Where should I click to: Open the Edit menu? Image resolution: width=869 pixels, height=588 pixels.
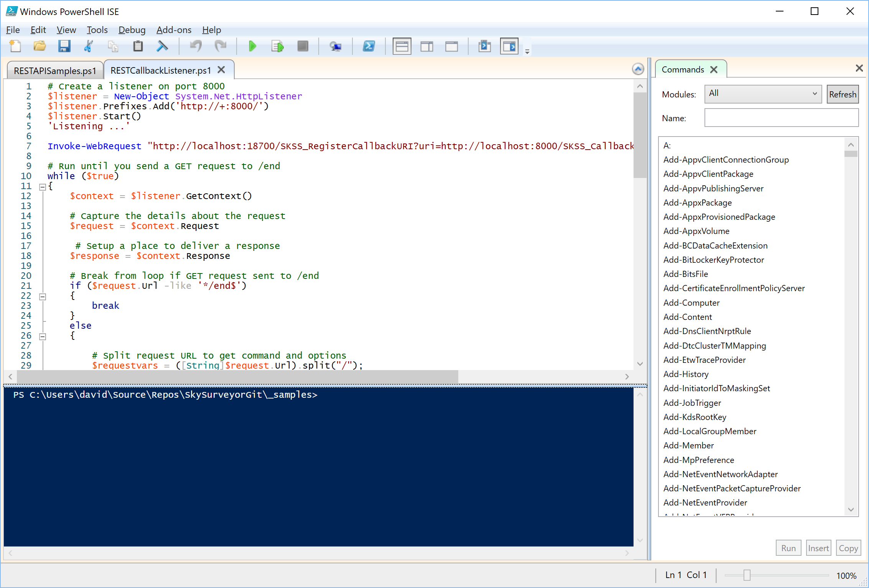point(38,30)
